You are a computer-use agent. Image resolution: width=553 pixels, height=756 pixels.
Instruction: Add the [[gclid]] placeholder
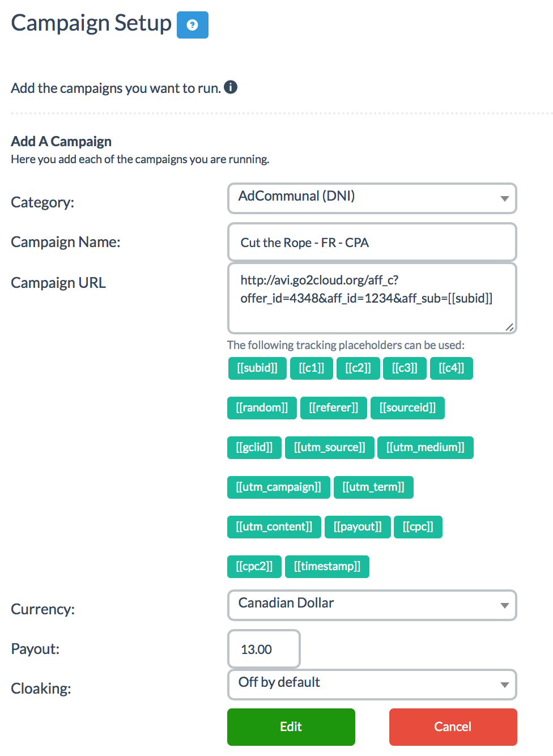click(x=254, y=448)
